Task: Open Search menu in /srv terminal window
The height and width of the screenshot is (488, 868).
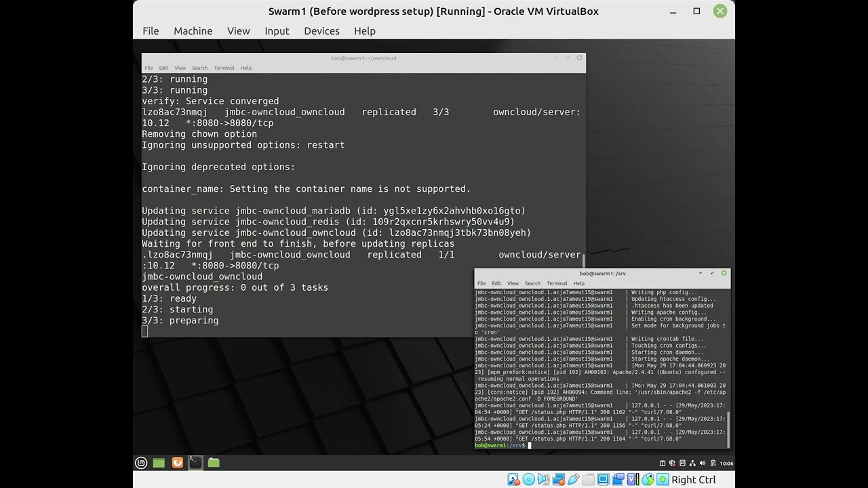Action: point(532,283)
